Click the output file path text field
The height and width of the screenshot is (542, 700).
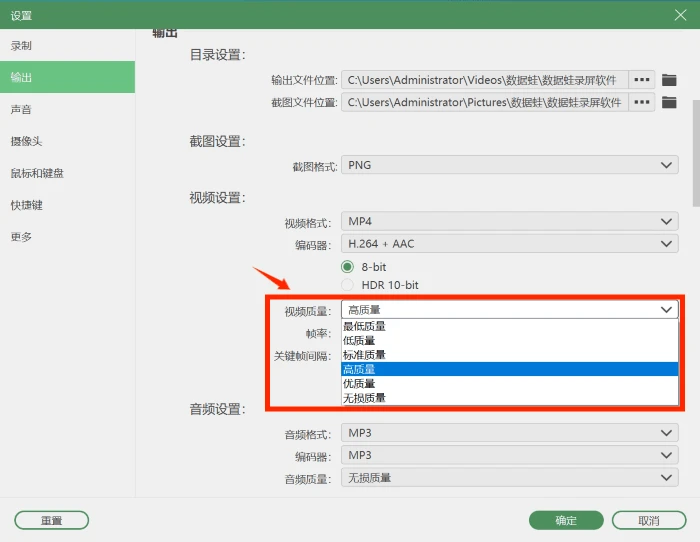(485, 80)
